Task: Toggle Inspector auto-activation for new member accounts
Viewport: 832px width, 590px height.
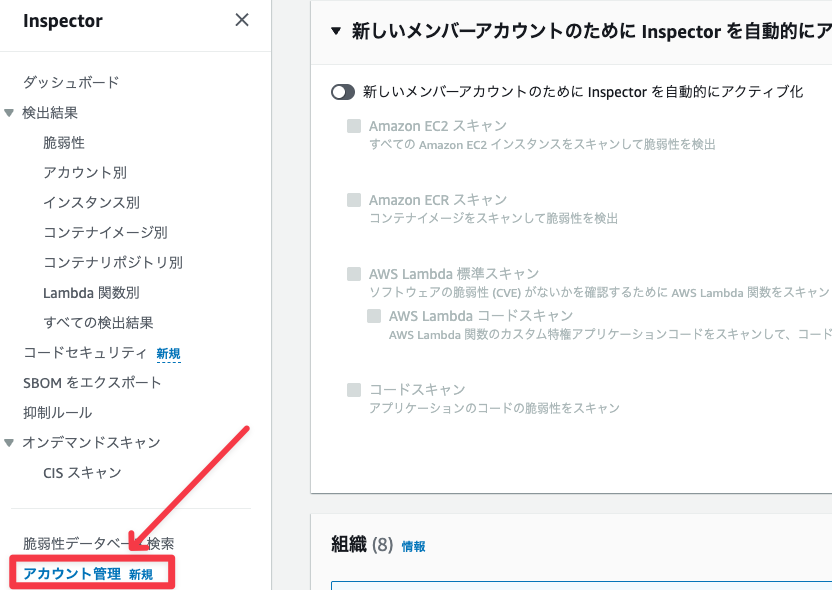Action: pyautogui.click(x=343, y=92)
